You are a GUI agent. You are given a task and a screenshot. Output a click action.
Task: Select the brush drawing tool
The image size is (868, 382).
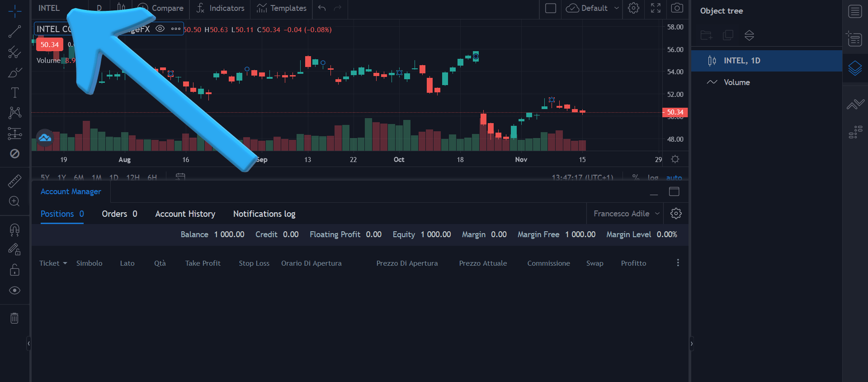point(14,72)
